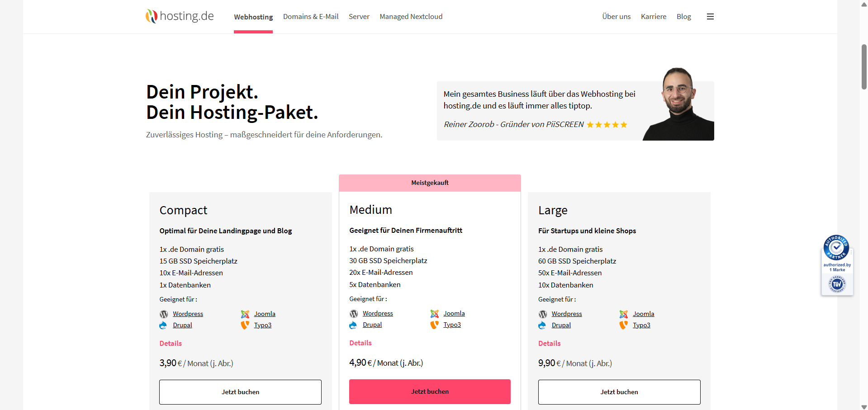
Task: Book the Medium plan with Jetzt buchen
Action: pyautogui.click(x=430, y=391)
